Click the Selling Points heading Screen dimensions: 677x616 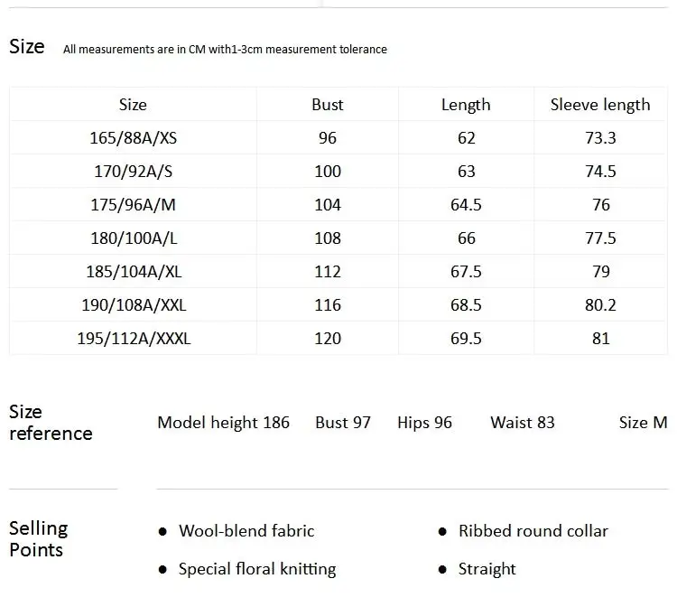pos(39,539)
